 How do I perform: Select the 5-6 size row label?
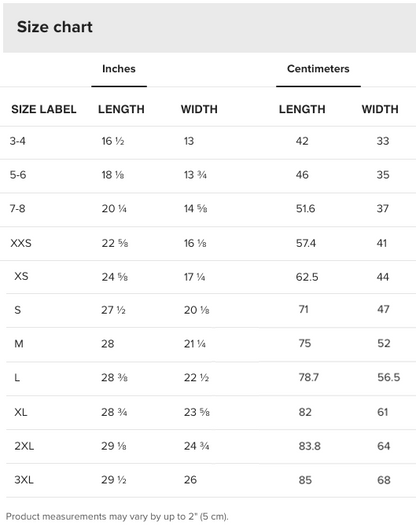18,175
